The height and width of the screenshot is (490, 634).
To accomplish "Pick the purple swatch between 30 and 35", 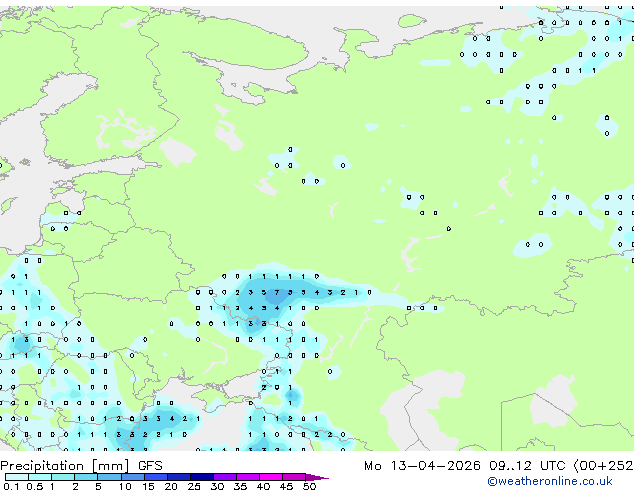I will tap(224, 477).
